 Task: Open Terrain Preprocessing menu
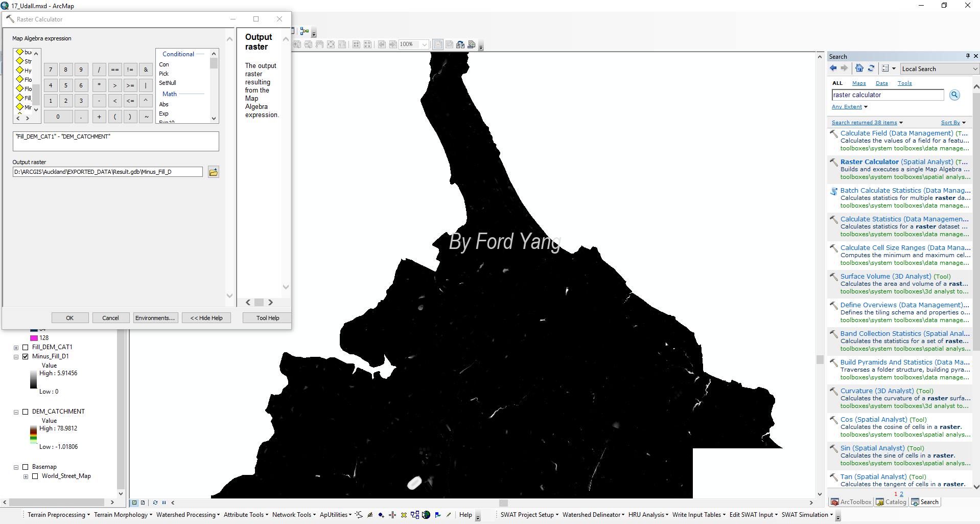[58, 515]
